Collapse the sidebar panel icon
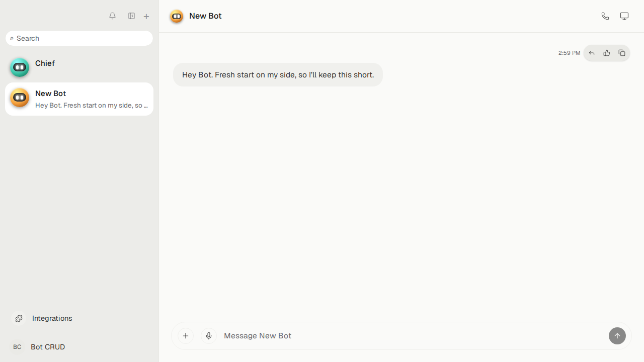This screenshot has width=644, height=362. click(x=131, y=16)
